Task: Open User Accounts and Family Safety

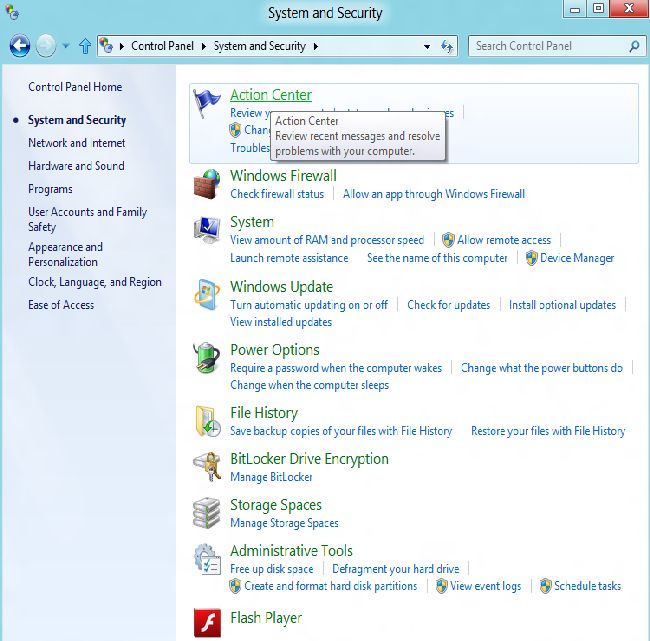Action: click(x=87, y=219)
